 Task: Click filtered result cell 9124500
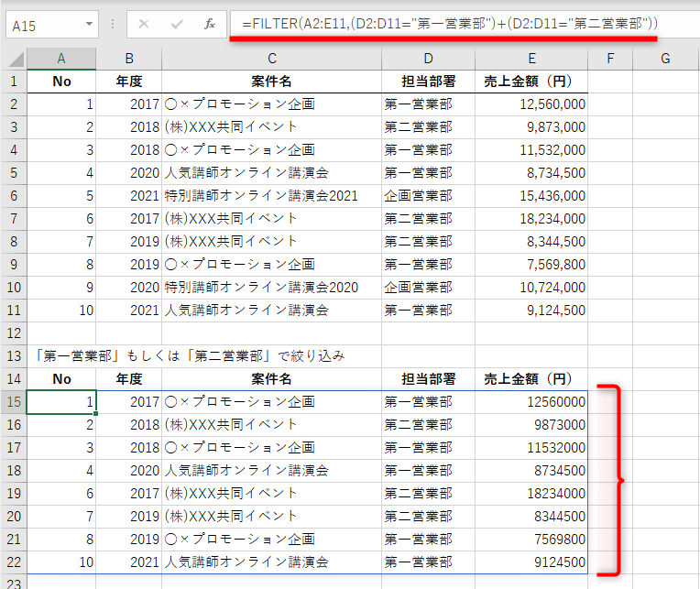pyautogui.click(x=531, y=562)
